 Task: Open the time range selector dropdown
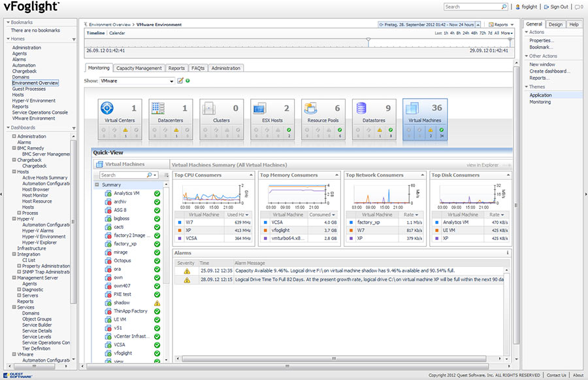coord(478,24)
